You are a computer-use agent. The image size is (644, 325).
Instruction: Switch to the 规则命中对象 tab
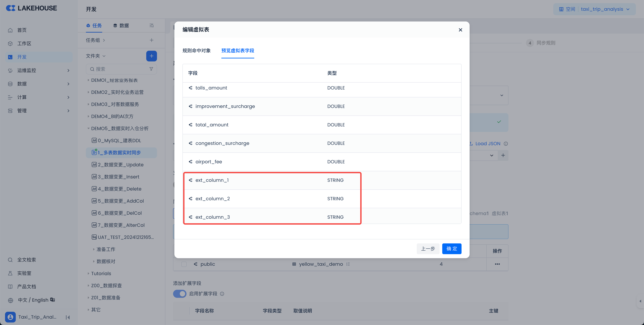197,51
